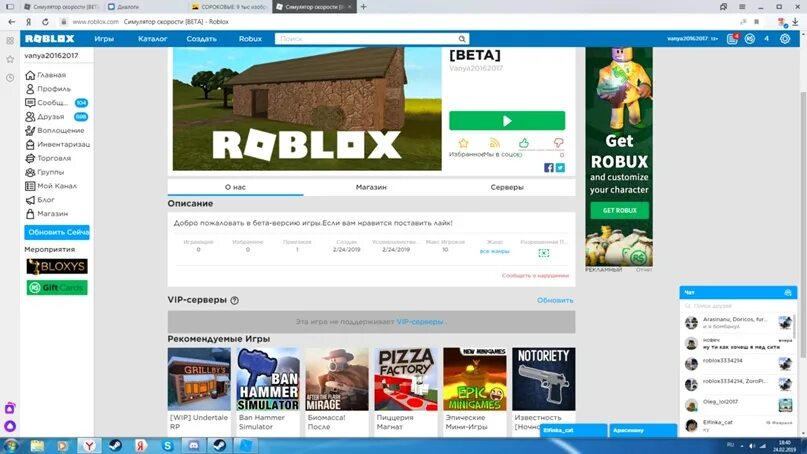Click the Windows Start button
Image resolution: width=807 pixels, height=454 pixels.
(11, 446)
